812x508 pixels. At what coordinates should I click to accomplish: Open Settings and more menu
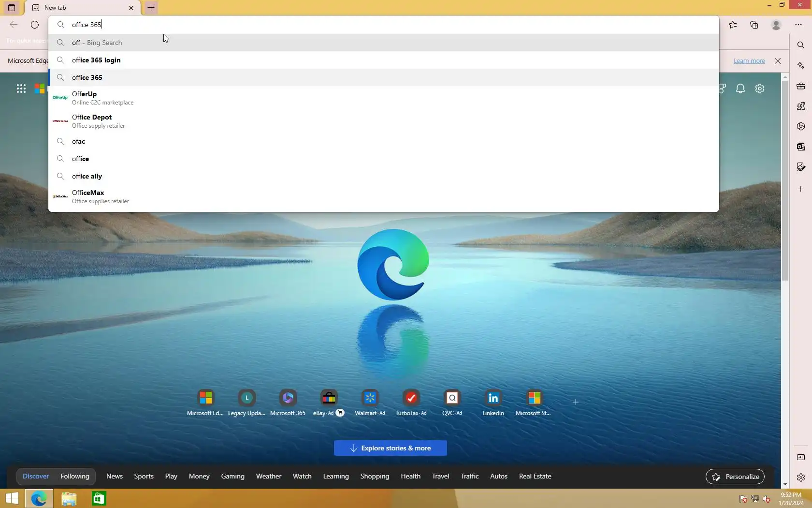tap(798, 25)
